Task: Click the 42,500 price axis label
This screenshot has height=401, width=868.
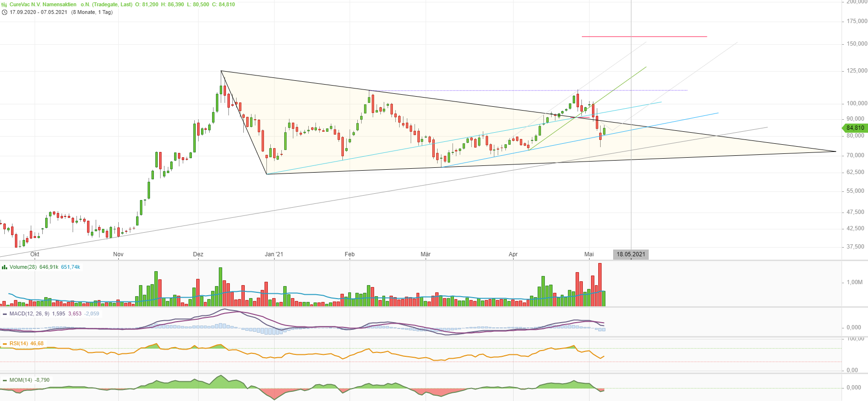Action: coord(855,228)
